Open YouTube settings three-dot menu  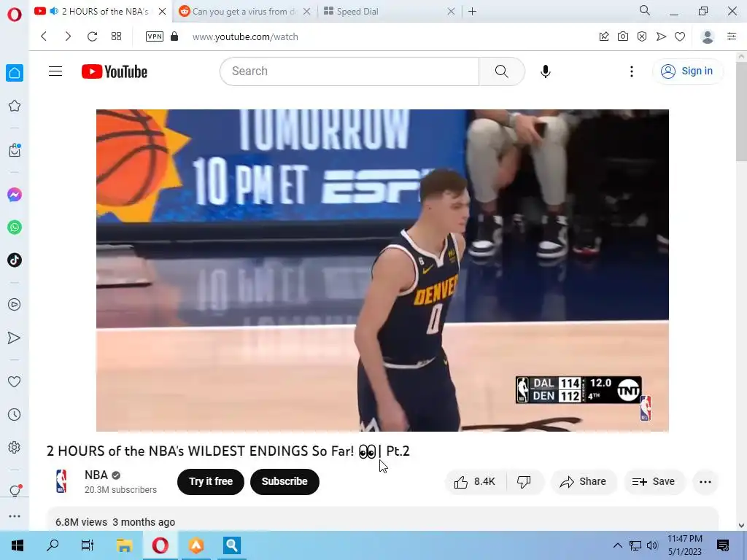coord(632,71)
